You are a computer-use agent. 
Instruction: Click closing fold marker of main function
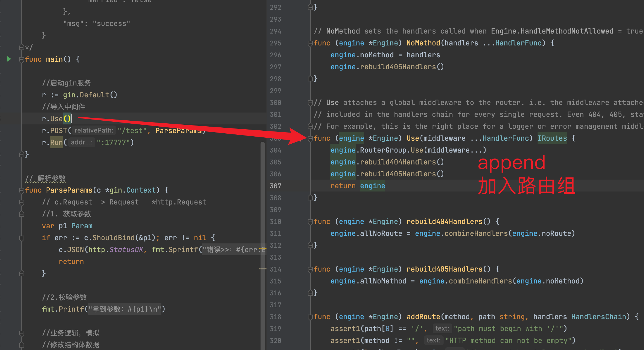tap(22, 154)
